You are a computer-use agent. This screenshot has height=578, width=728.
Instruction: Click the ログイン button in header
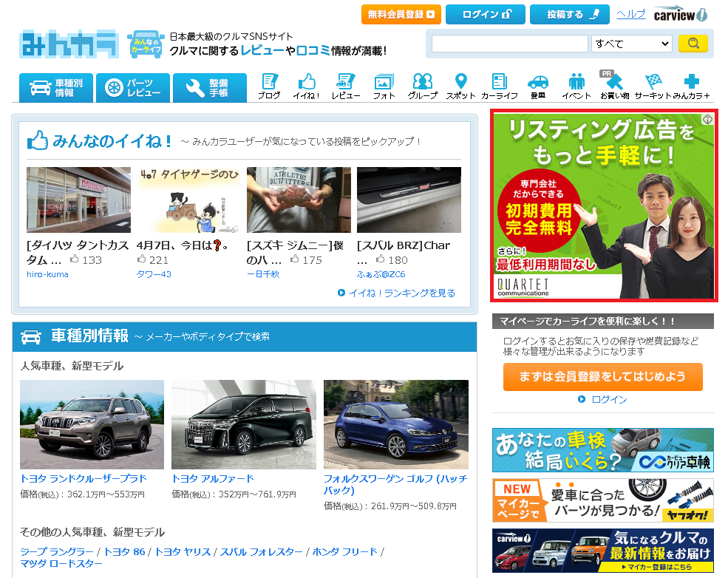[x=486, y=14]
